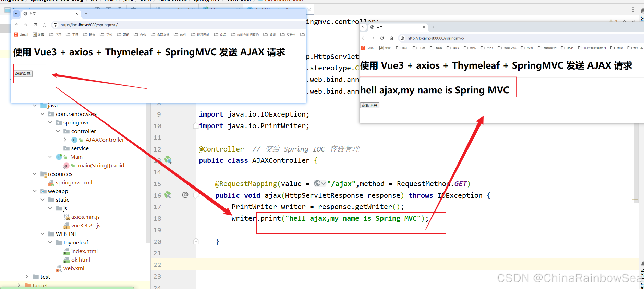Click the request mapping gutter icon at line 16
The image size is (644, 289).
click(x=168, y=195)
